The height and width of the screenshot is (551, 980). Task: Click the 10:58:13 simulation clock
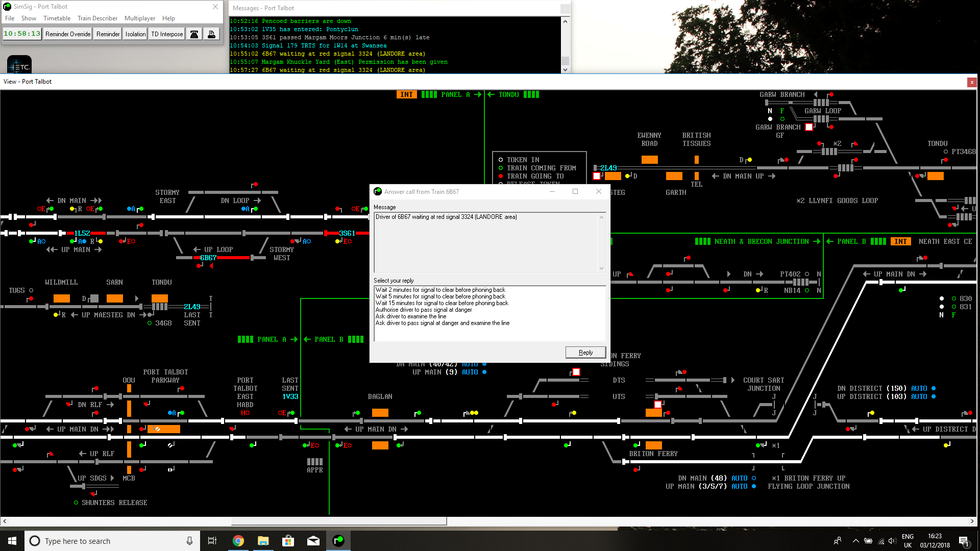pos(22,34)
